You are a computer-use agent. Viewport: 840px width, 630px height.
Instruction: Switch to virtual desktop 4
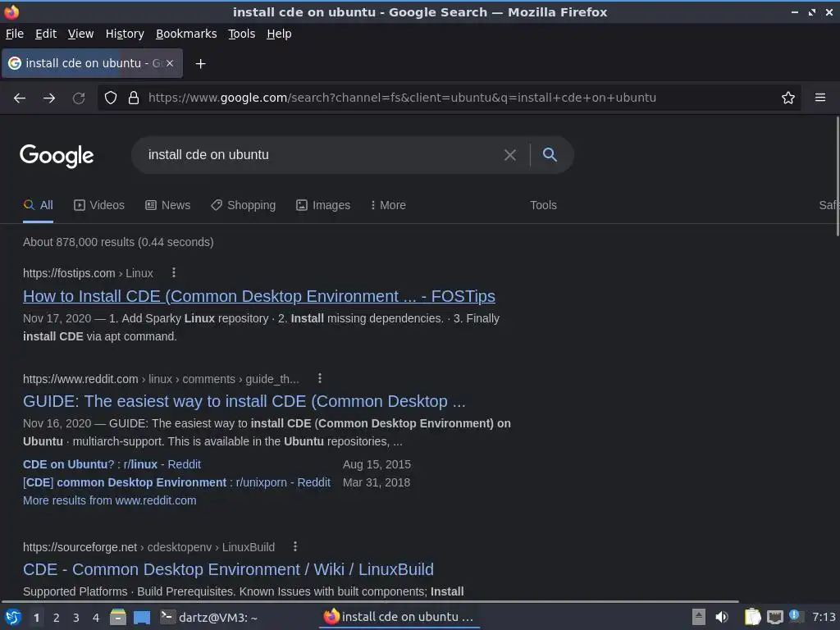click(x=96, y=618)
